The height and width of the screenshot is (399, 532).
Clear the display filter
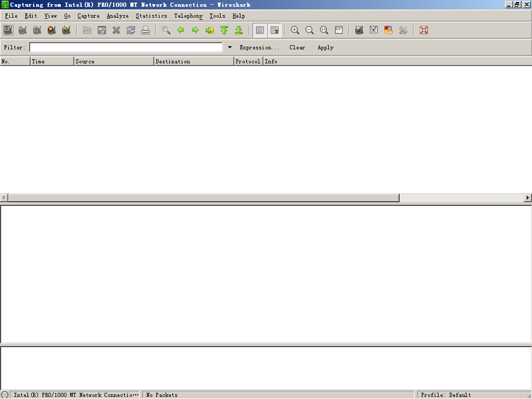coord(297,47)
